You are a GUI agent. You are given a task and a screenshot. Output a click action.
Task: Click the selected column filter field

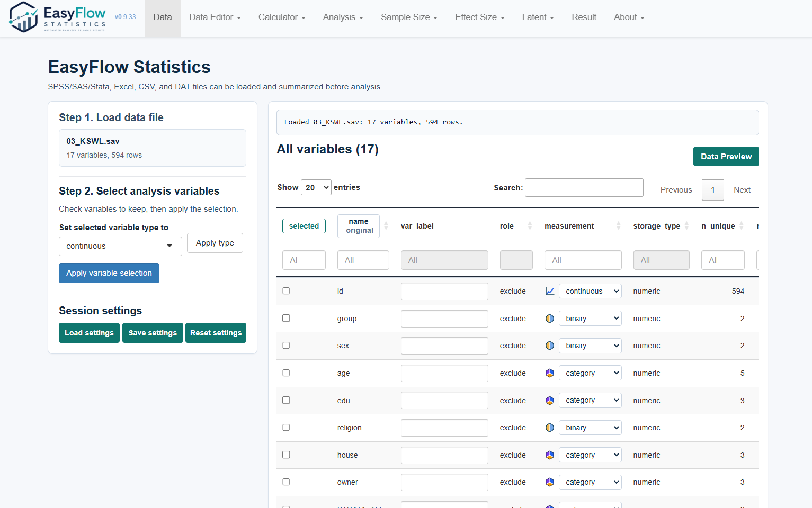[304, 260]
